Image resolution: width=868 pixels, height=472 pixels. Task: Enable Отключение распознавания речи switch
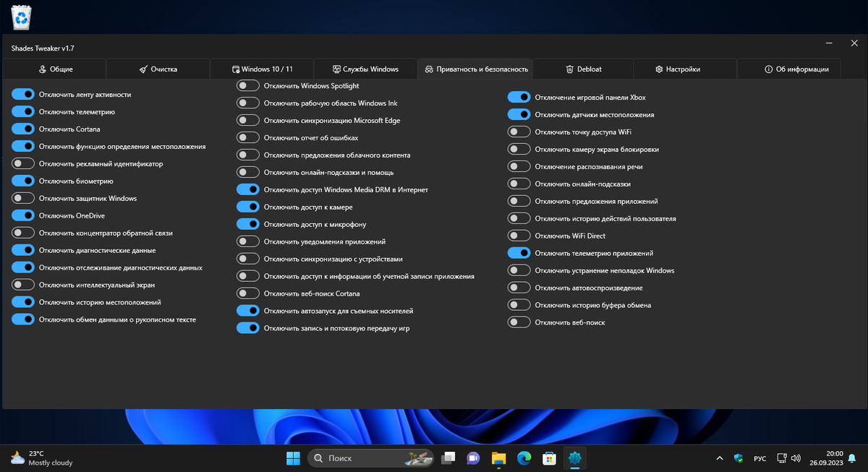pos(519,166)
